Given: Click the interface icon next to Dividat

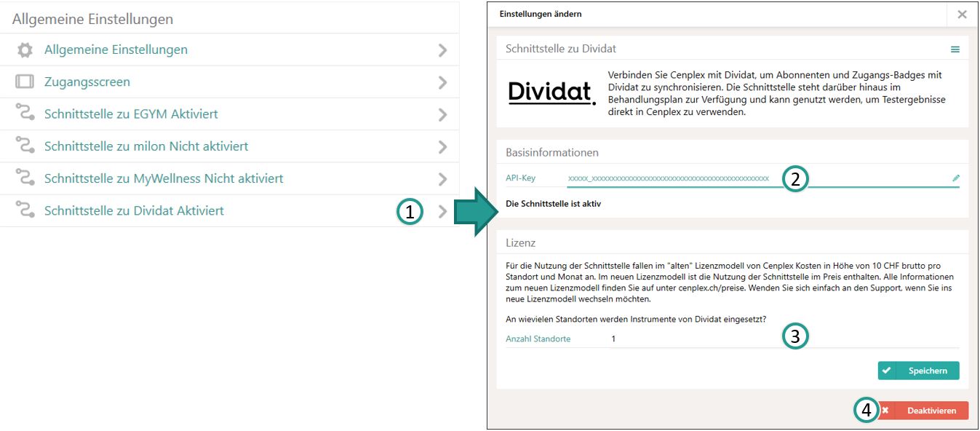Looking at the screenshot, I should pyautogui.click(x=25, y=210).
